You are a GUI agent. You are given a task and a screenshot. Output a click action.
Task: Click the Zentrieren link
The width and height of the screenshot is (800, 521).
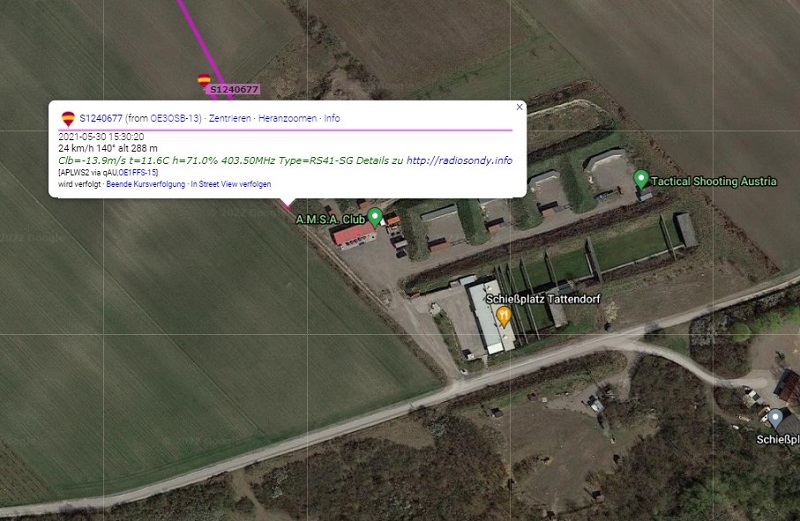click(x=230, y=118)
